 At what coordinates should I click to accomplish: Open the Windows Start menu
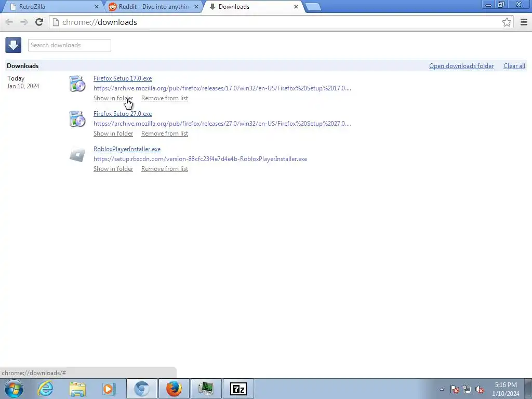[14, 389]
